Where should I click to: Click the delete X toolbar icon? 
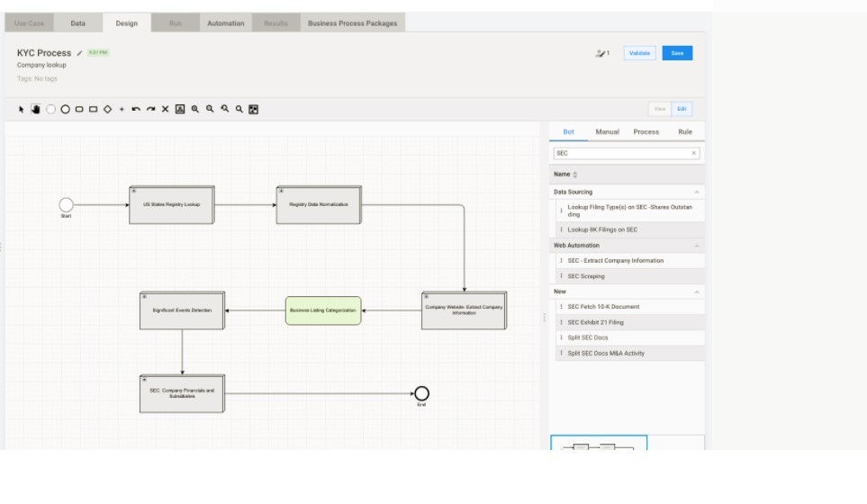point(165,109)
